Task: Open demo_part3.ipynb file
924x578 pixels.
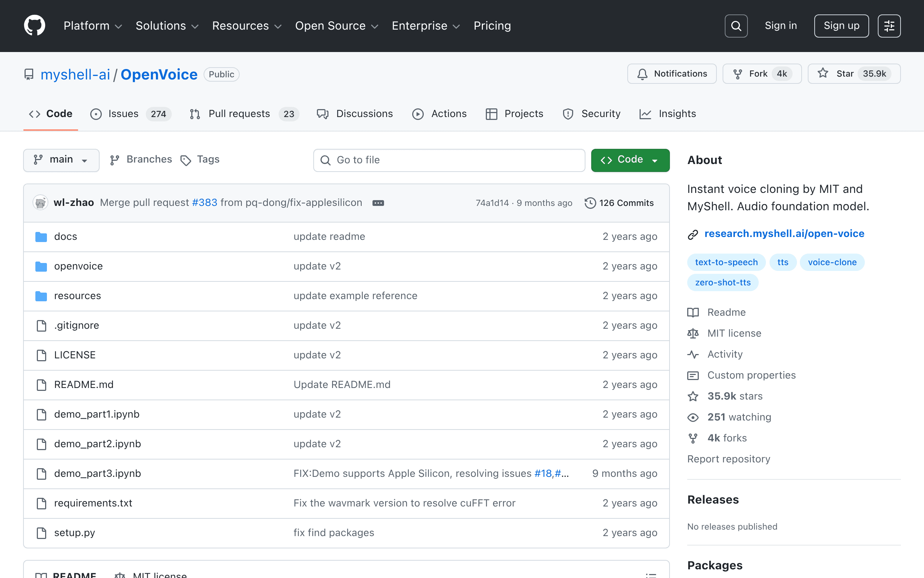Action: 97,473
